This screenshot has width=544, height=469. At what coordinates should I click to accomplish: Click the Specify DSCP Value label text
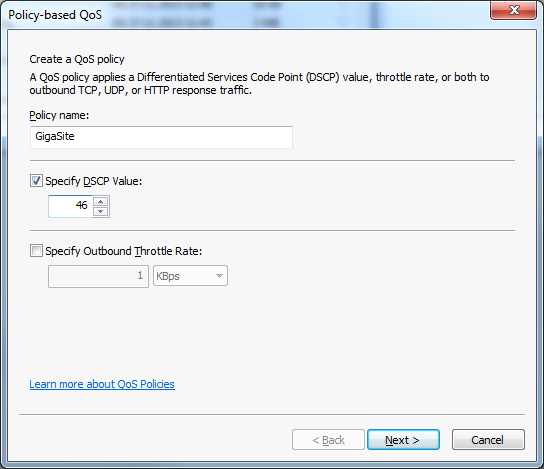94,181
